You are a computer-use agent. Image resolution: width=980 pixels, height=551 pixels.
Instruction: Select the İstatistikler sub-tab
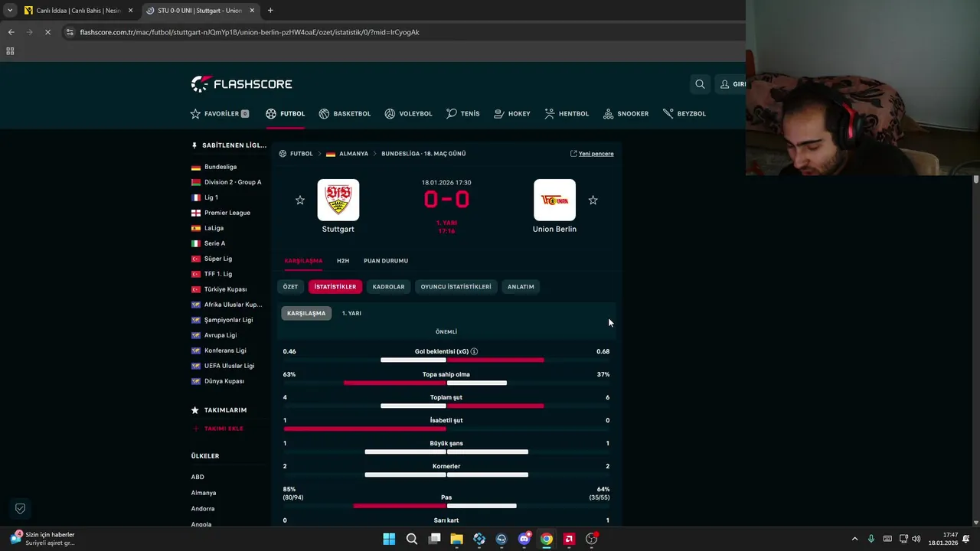click(x=335, y=287)
